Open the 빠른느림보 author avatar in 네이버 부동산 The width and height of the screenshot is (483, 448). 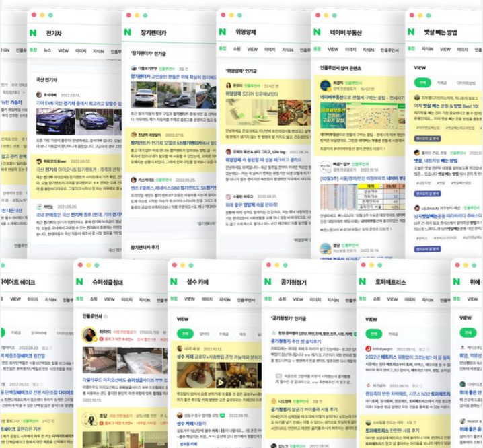325,167
